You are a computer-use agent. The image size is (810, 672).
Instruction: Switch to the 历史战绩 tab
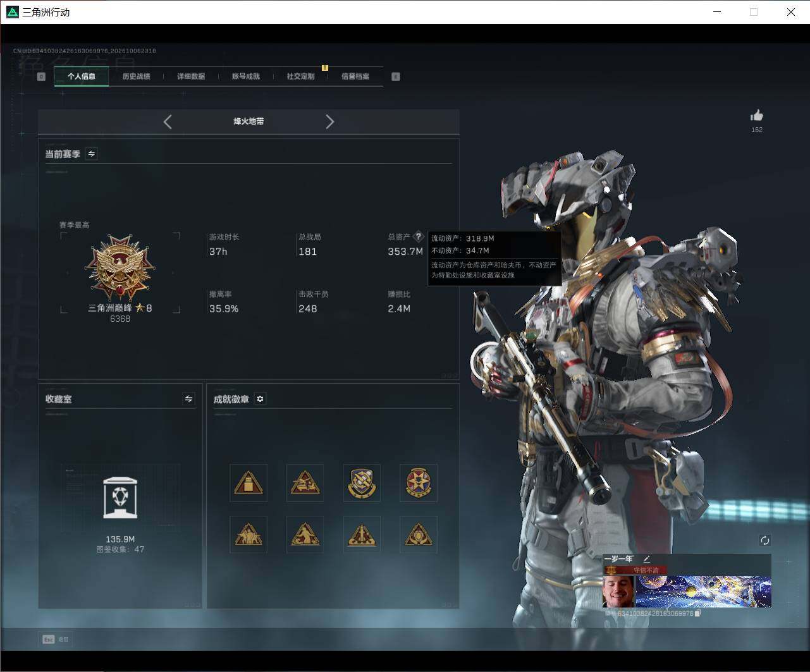[x=136, y=76]
